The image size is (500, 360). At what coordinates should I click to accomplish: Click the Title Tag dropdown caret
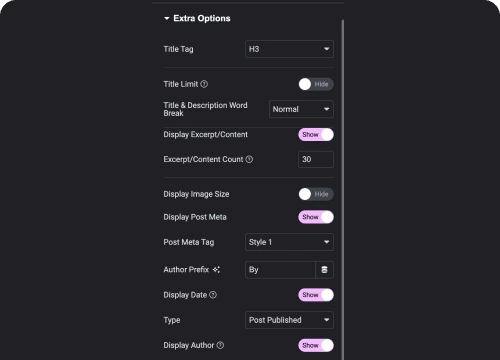(x=326, y=49)
